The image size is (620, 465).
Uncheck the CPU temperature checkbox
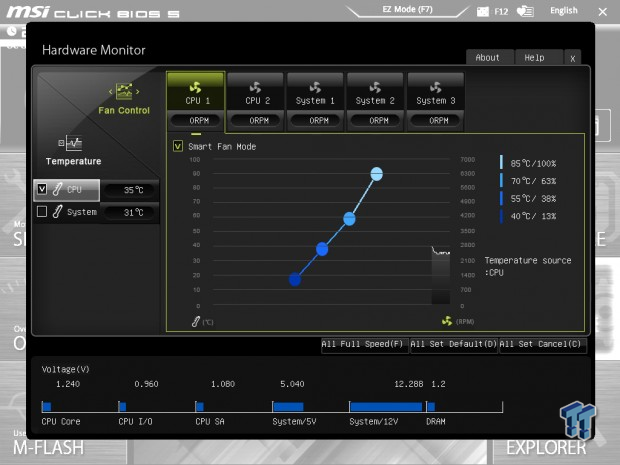point(42,189)
